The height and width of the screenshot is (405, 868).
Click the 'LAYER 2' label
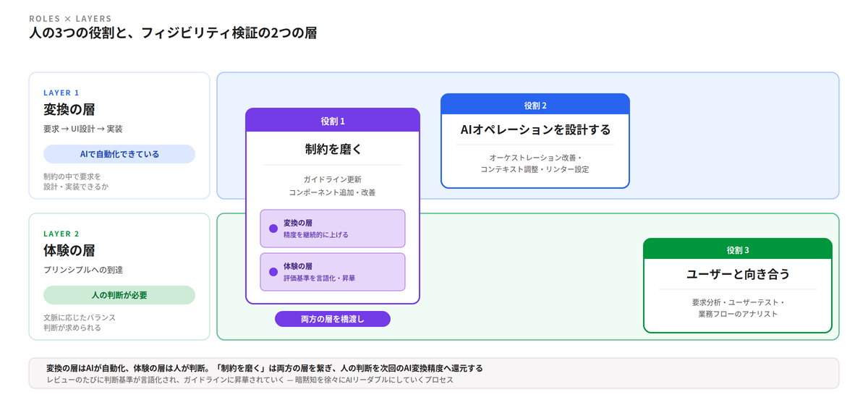coord(61,234)
